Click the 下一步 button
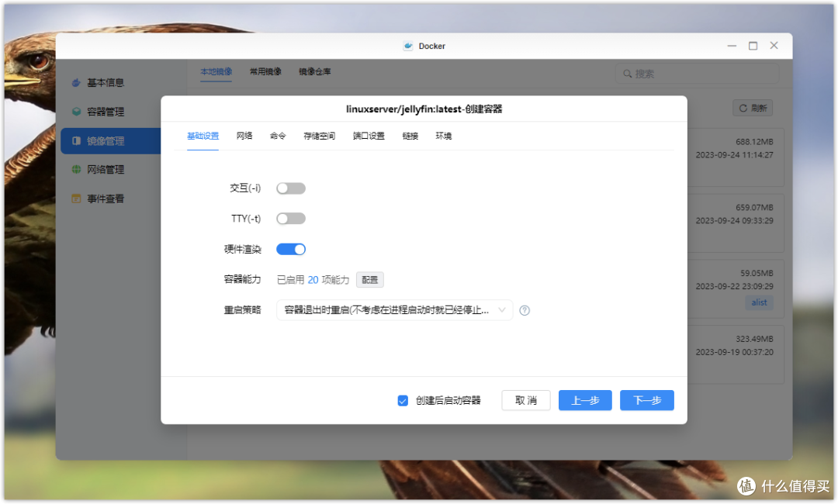 pos(646,400)
